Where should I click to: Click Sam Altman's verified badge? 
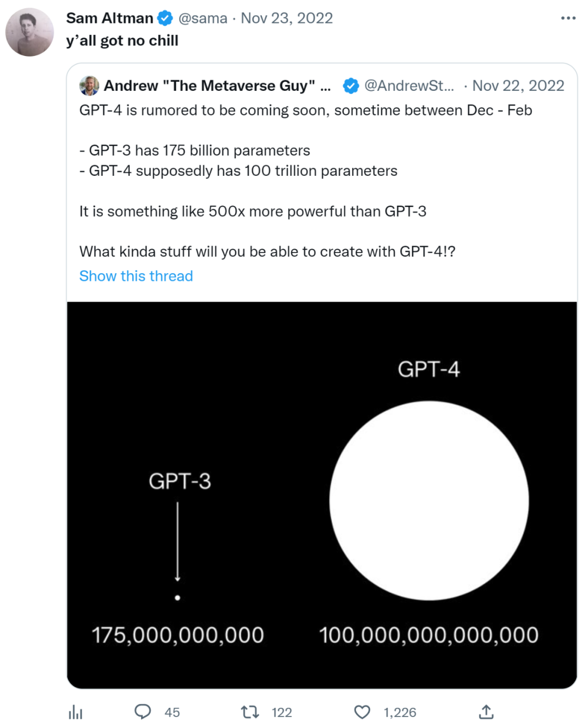tap(165, 18)
